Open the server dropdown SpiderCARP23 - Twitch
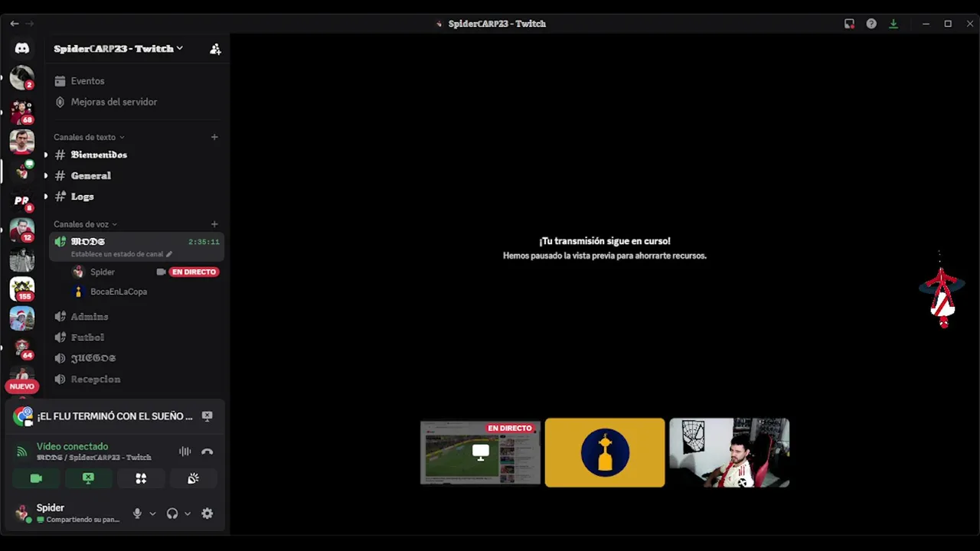The image size is (980, 551). (118, 48)
